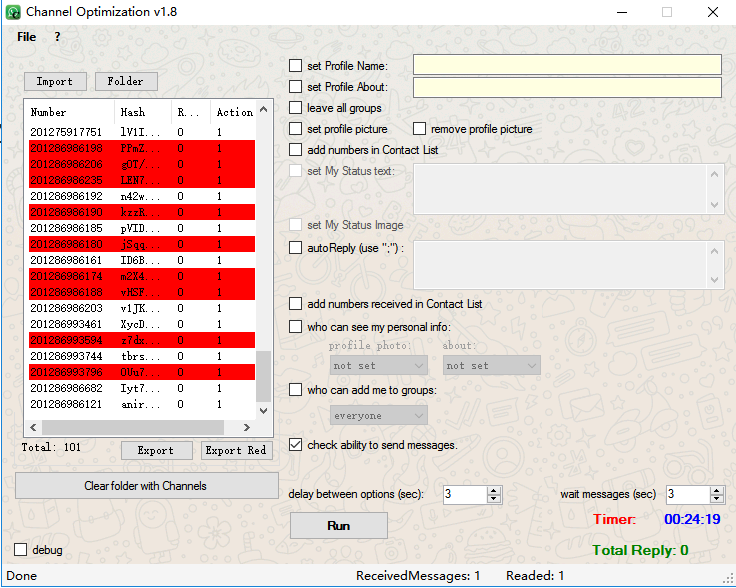Click the wait messages number field
The width and height of the screenshot is (736, 588).
coord(687,495)
